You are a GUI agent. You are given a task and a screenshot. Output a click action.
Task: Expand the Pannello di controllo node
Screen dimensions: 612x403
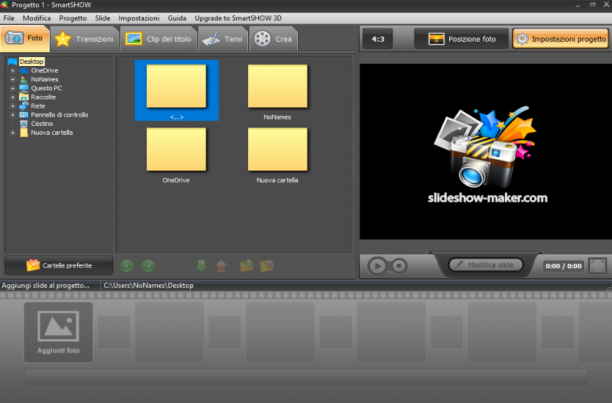(12, 115)
